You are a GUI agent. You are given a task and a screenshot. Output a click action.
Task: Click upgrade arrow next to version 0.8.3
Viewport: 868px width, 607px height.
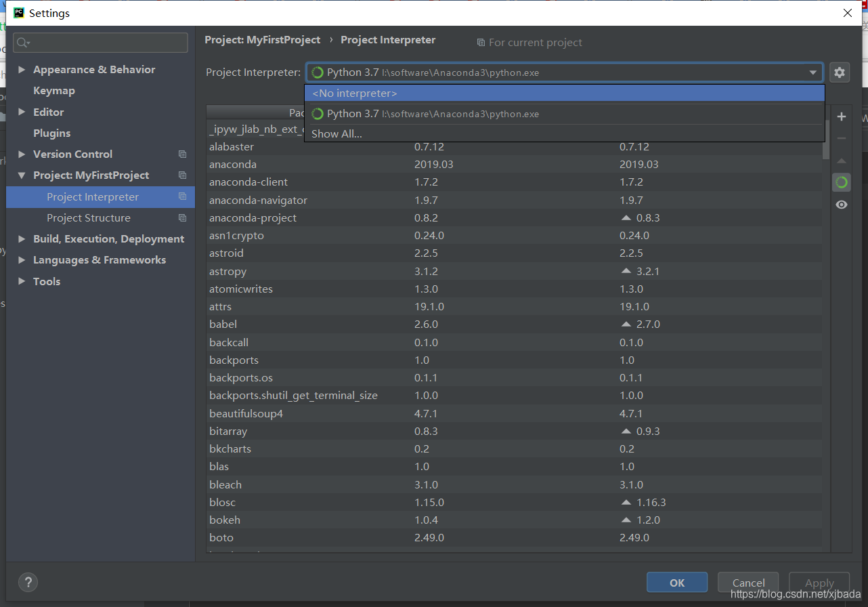pos(626,218)
